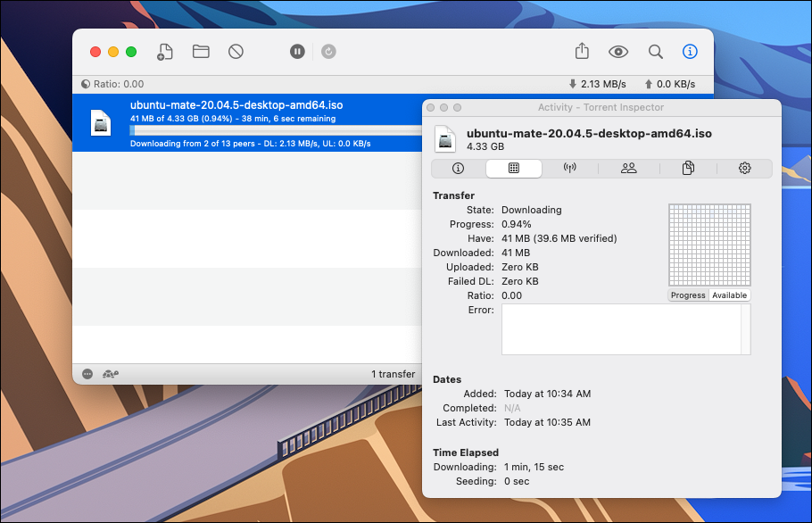Viewport: 812px width, 523px height.
Task: Toggle Quick Look with the eye icon
Action: tap(618, 52)
